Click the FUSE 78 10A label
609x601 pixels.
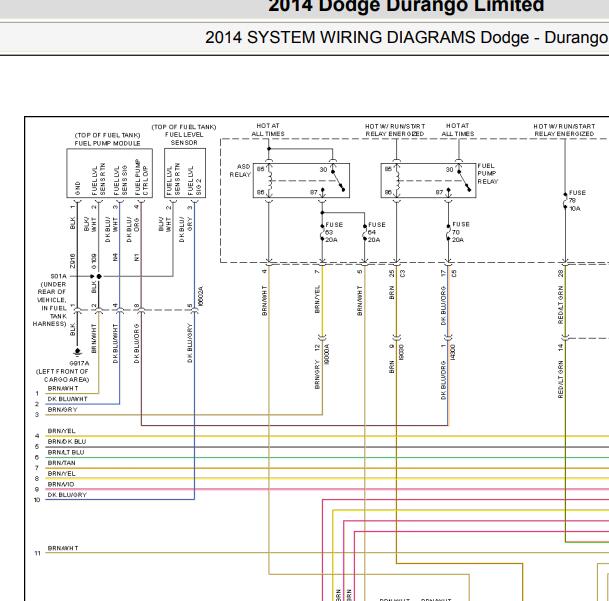pyautogui.click(x=577, y=200)
